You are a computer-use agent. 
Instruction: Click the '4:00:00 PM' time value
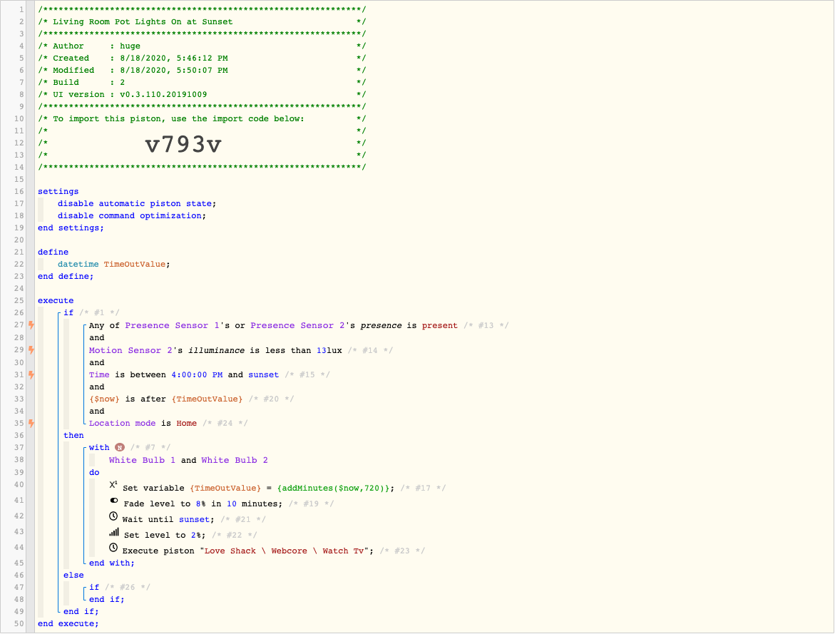coord(197,374)
